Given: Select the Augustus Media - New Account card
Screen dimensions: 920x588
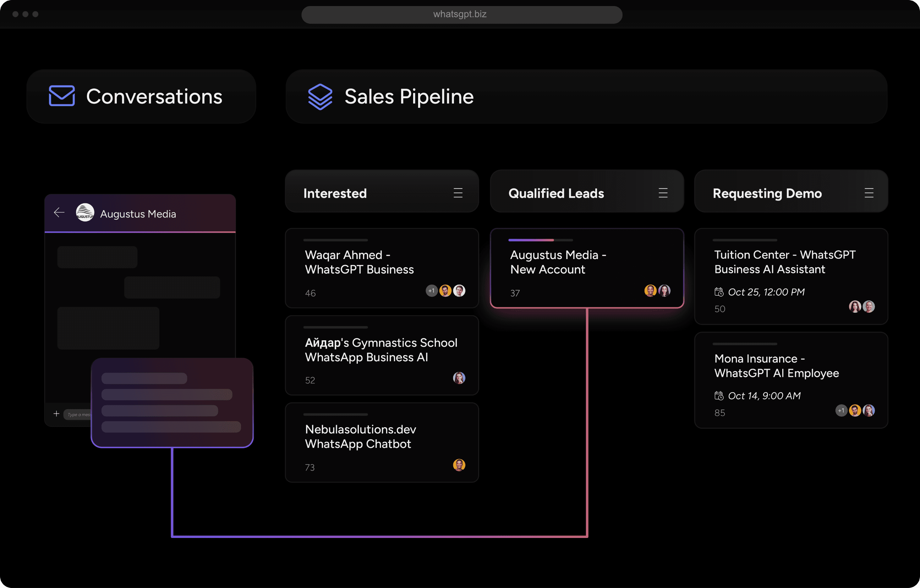Looking at the screenshot, I should pyautogui.click(x=587, y=268).
